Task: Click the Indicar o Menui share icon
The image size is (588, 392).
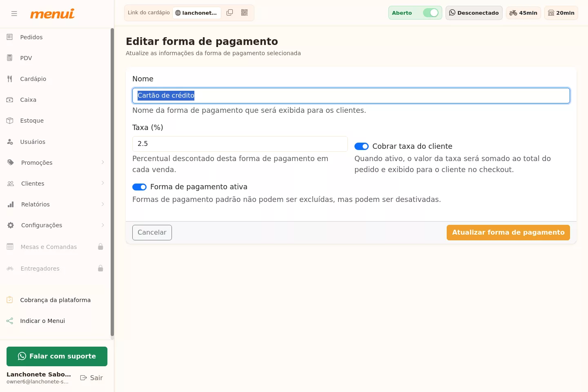Action: point(10,321)
